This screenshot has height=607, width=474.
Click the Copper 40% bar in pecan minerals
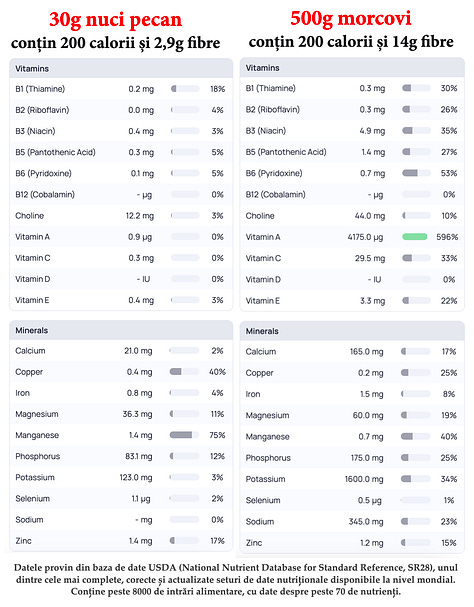pos(184,372)
